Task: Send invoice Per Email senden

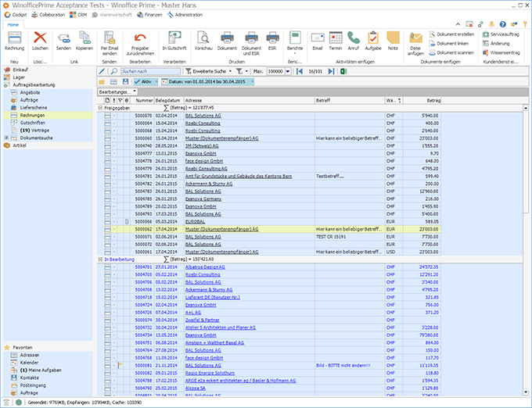Action: click(110, 43)
